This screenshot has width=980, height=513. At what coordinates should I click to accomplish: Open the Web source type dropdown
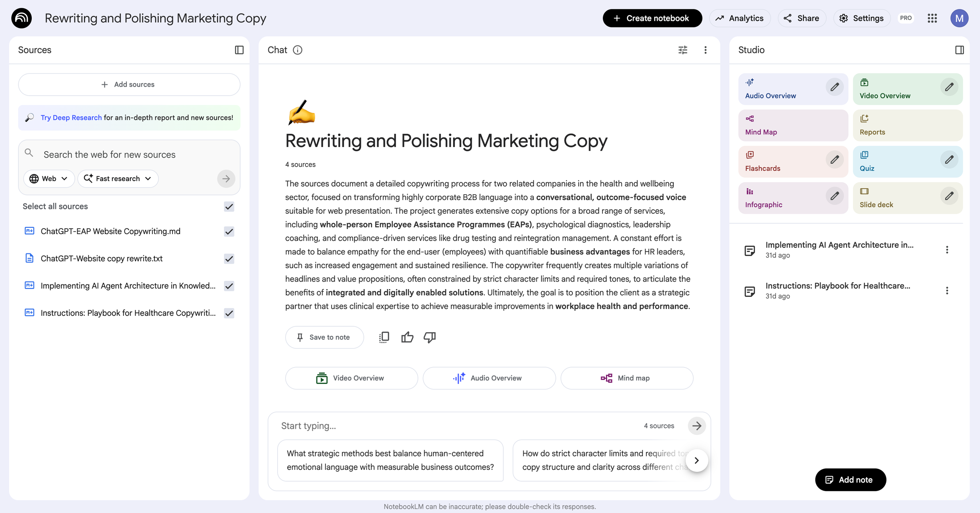(x=49, y=179)
